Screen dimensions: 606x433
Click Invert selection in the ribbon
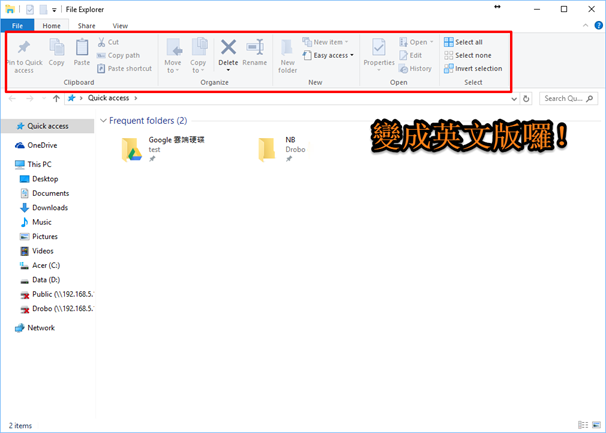click(x=478, y=69)
